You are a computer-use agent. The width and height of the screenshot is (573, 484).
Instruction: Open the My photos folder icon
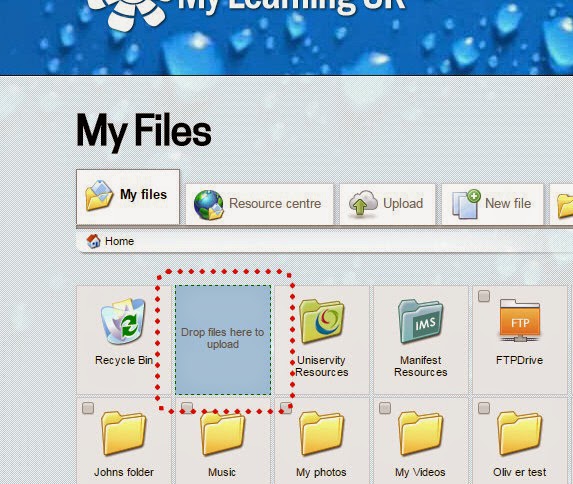[x=322, y=434]
